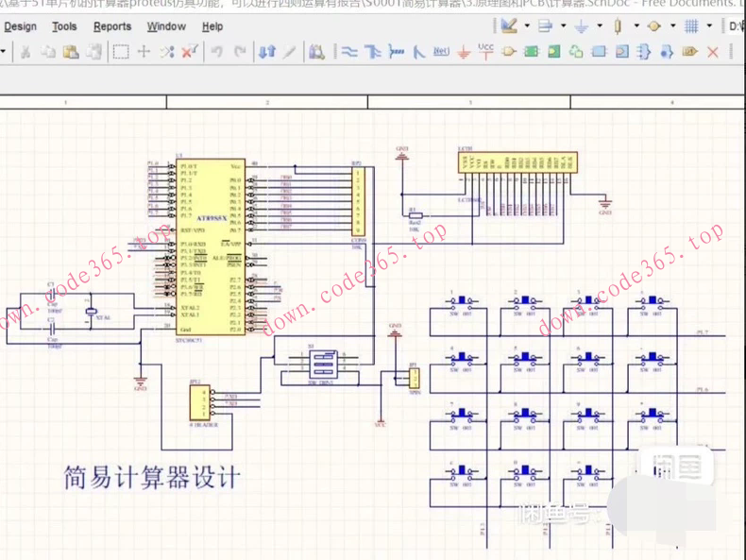Click the Undo arrow icon

(x=217, y=52)
